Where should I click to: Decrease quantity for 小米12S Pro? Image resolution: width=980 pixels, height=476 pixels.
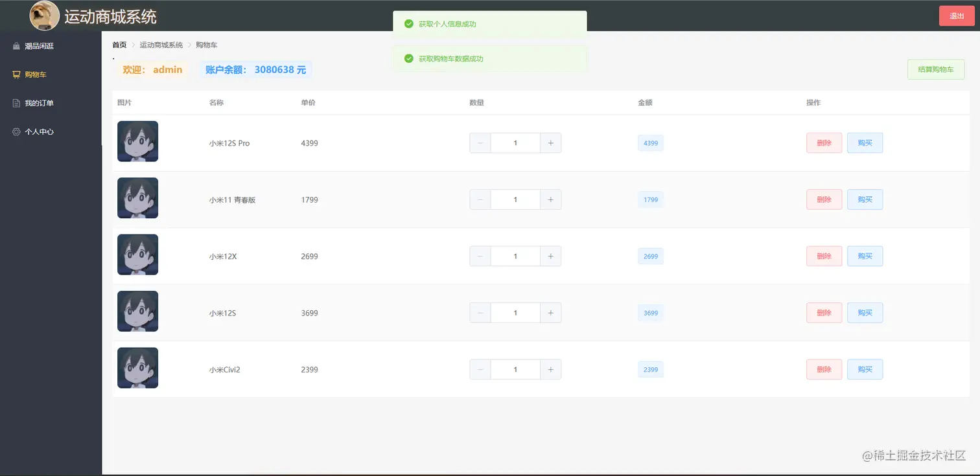pyautogui.click(x=480, y=143)
